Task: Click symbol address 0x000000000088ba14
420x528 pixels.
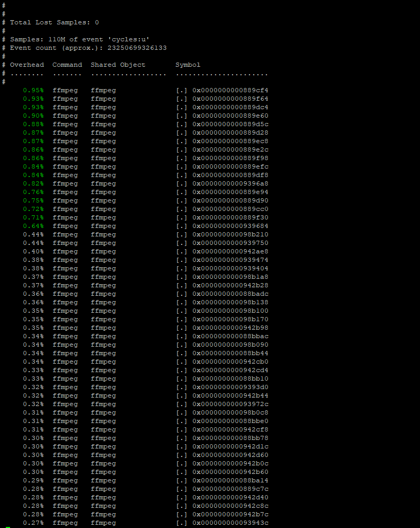Action: [x=230, y=480]
